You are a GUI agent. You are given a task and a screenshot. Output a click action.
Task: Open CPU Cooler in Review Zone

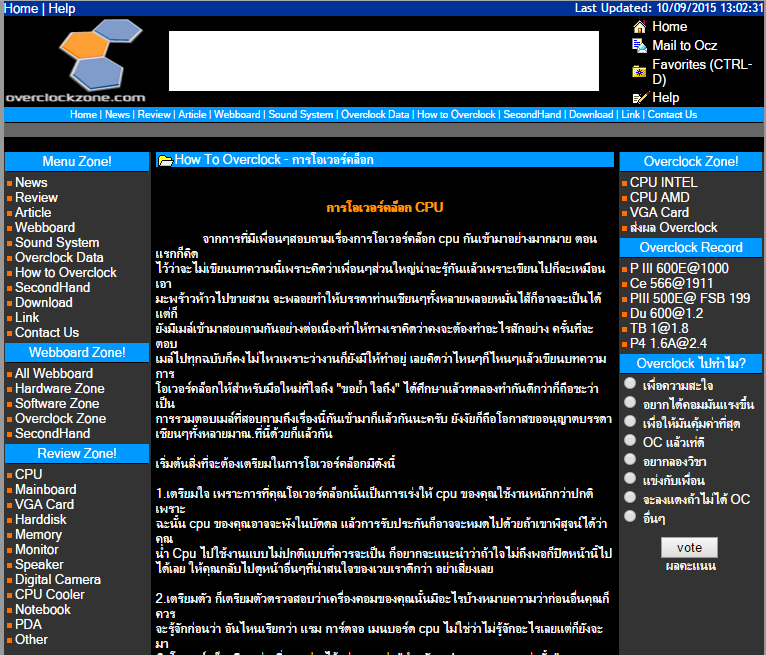coord(50,594)
